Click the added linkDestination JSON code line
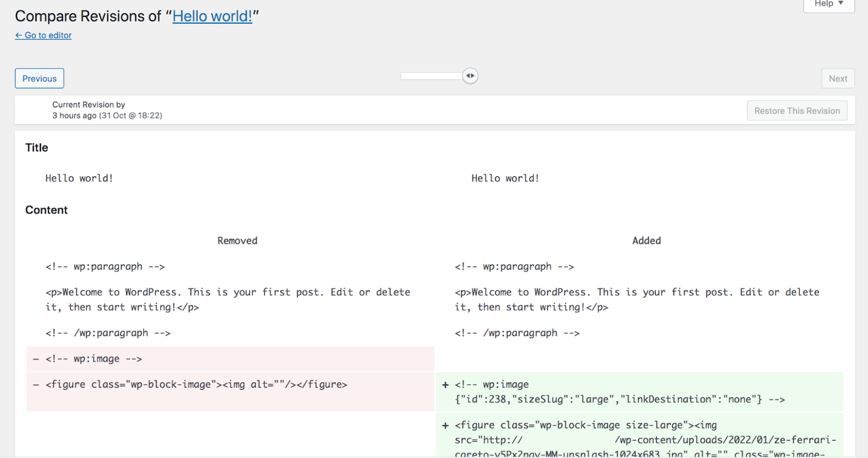The image size is (868, 458). click(x=620, y=399)
